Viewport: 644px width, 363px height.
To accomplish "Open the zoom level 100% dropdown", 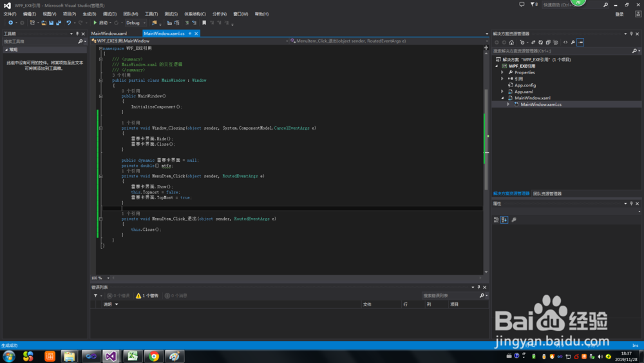I will pyautogui.click(x=108, y=278).
